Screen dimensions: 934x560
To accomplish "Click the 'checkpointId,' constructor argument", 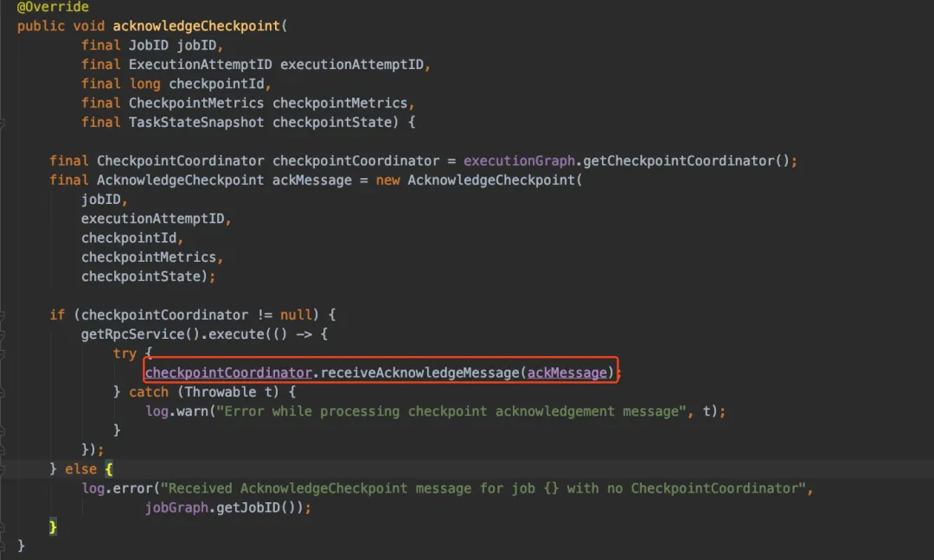I will [132, 238].
